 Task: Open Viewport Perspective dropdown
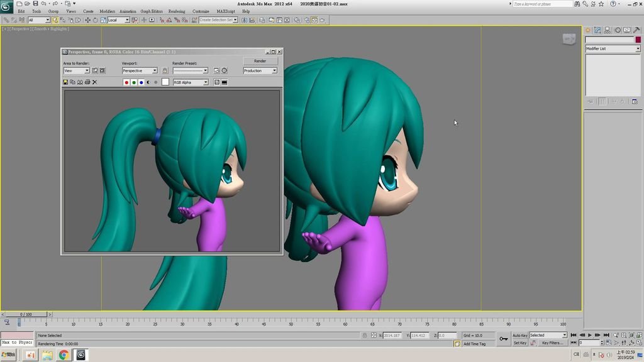pos(140,70)
